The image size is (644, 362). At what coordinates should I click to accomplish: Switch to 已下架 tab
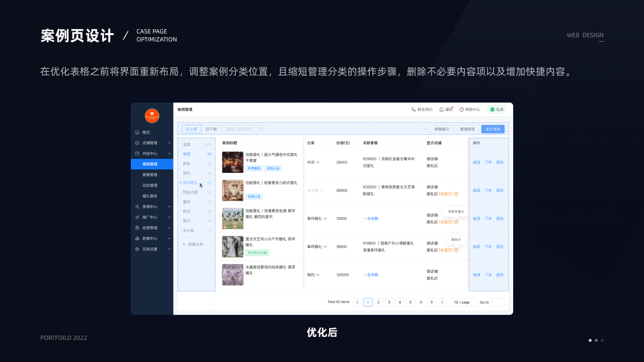tap(211, 129)
